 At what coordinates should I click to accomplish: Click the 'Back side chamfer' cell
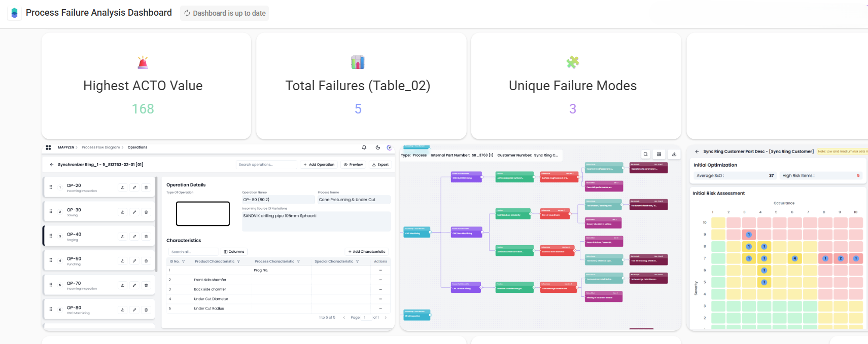(x=210, y=289)
